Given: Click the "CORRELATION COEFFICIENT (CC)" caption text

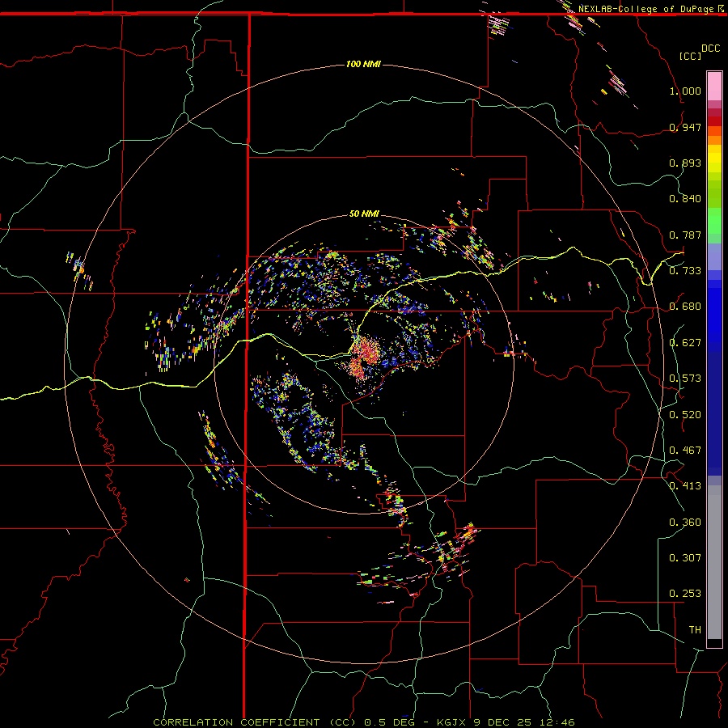Looking at the screenshot, I should 255,722.
